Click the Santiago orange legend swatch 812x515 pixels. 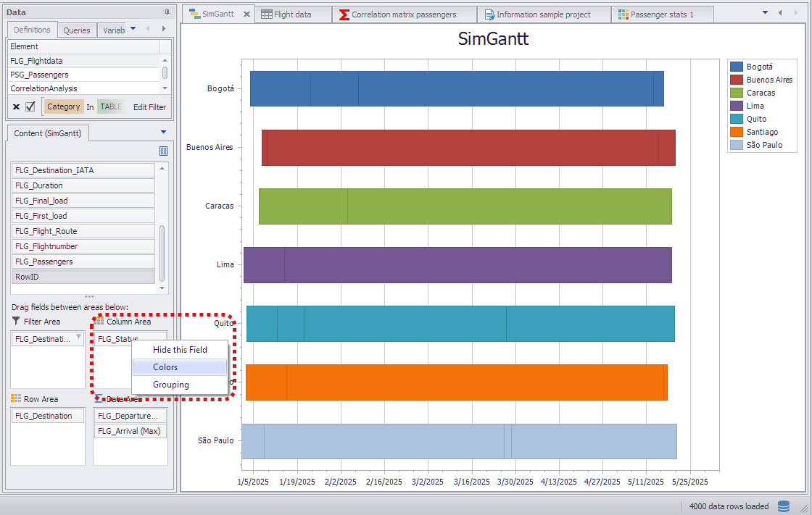click(737, 132)
